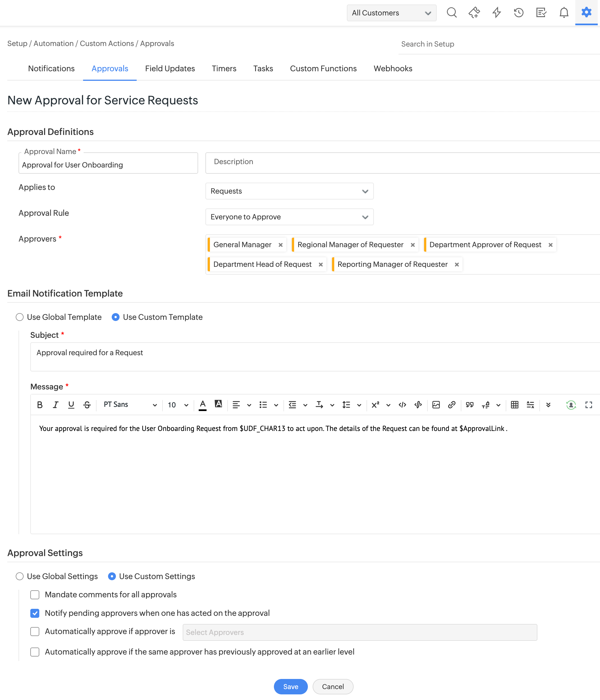Image resolution: width=600 pixels, height=700 pixels.
Task: Enable Mandate comments for all approvals
Action: click(35, 595)
